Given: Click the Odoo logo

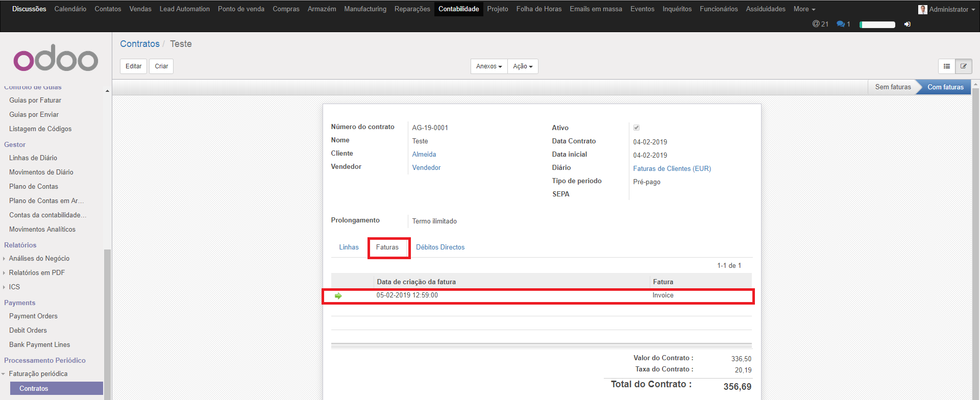Looking at the screenshot, I should click(x=56, y=59).
